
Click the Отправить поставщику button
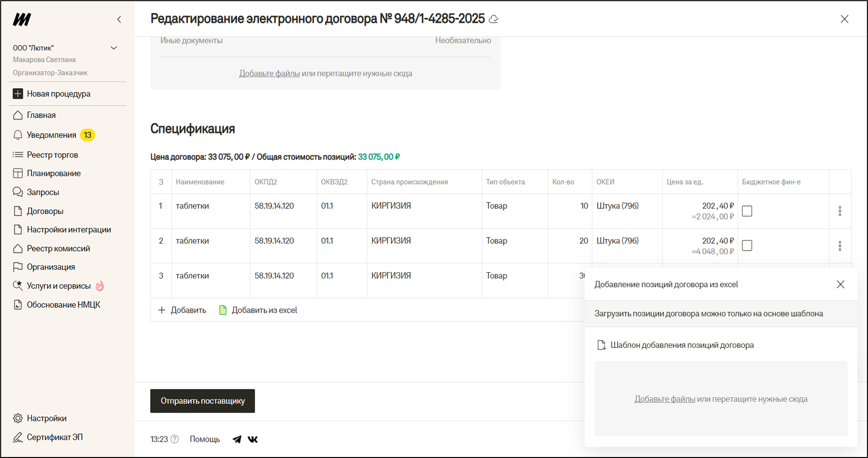pos(202,401)
